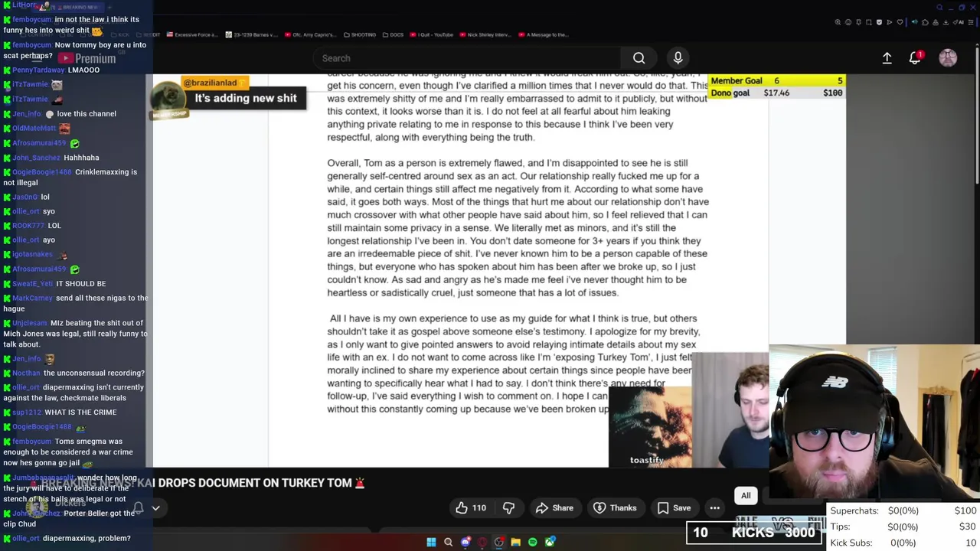The width and height of the screenshot is (980, 551).
Task: Click the heart icon in browser toolbar
Action: tap(900, 22)
